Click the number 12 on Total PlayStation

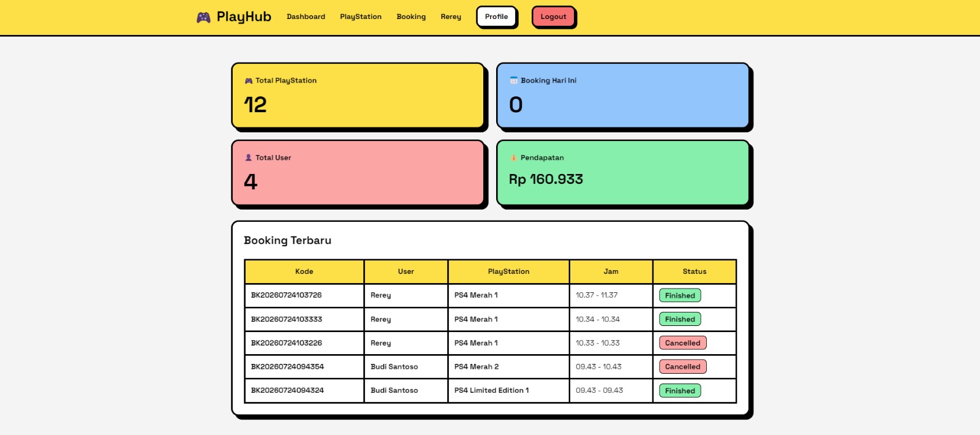pyautogui.click(x=255, y=105)
